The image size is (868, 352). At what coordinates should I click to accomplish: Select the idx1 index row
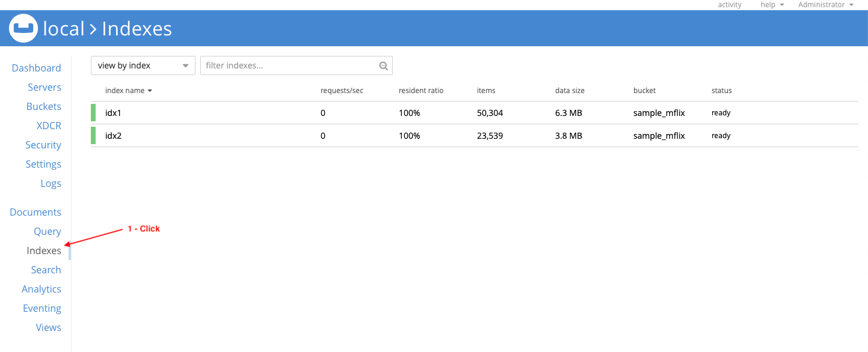(x=241, y=112)
